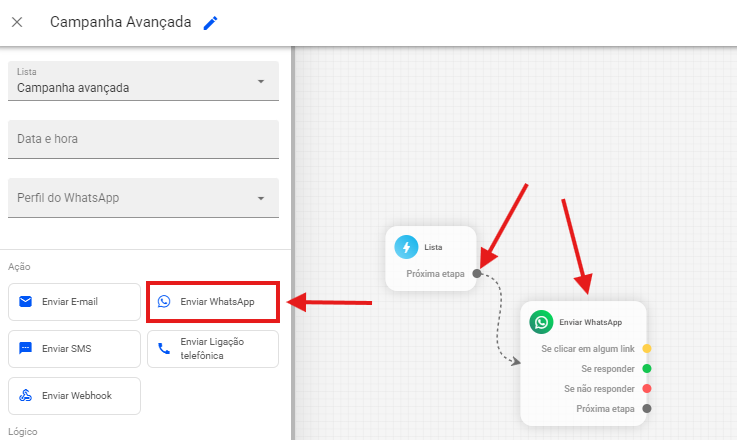The image size is (737, 440).
Task: Select the blue lightning icon on Lista node
Action: click(406, 246)
